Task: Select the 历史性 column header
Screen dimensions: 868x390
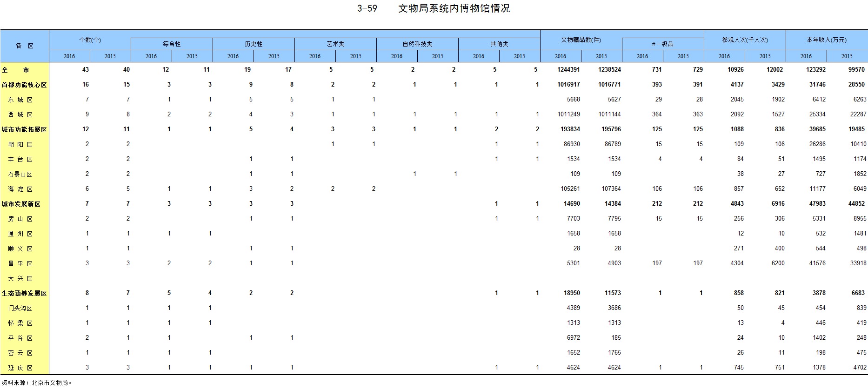Action: coord(254,44)
